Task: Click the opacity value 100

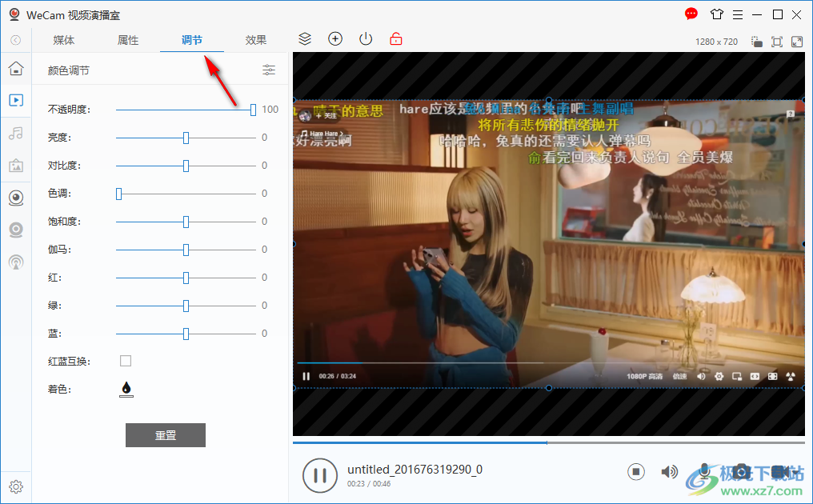Action: pos(270,110)
